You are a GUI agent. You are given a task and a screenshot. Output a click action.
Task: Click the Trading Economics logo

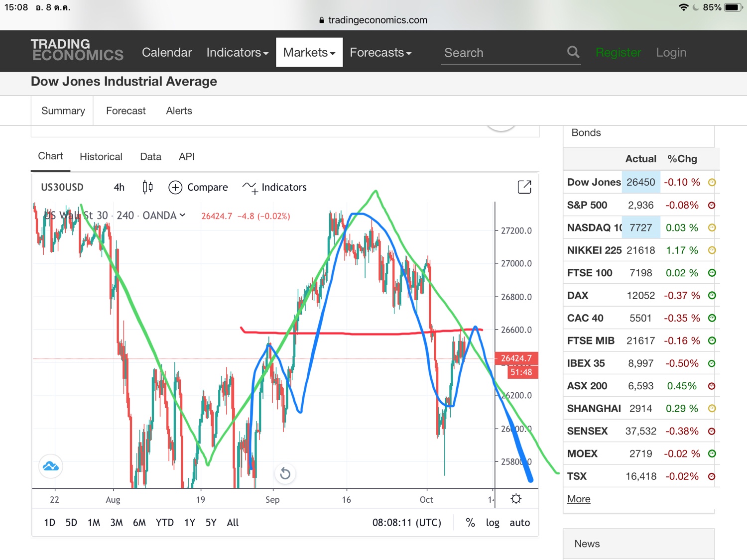click(x=77, y=50)
